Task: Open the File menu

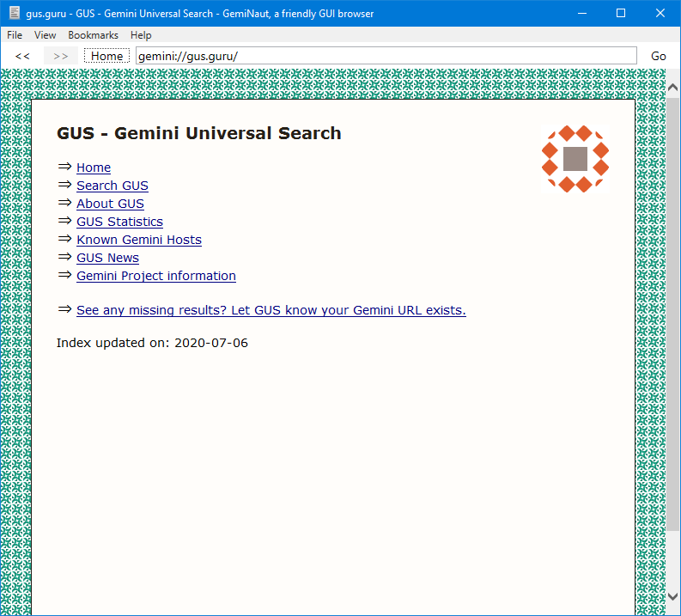Action: (x=15, y=35)
